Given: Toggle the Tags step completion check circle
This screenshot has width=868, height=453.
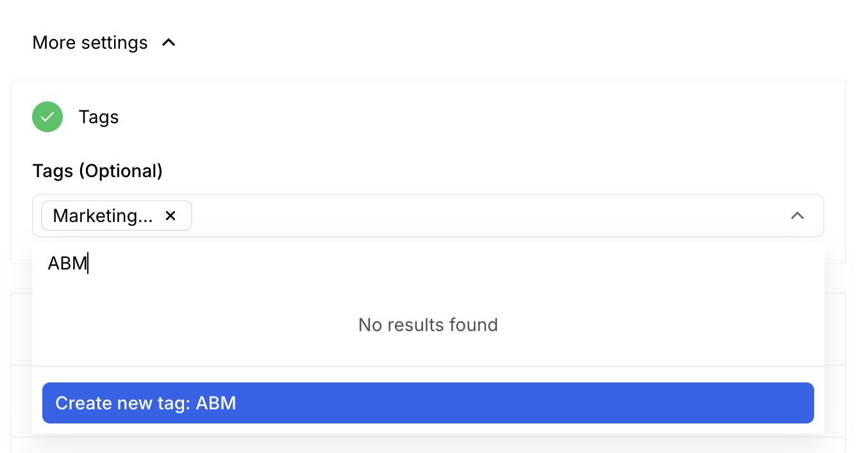Looking at the screenshot, I should click(47, 117).
